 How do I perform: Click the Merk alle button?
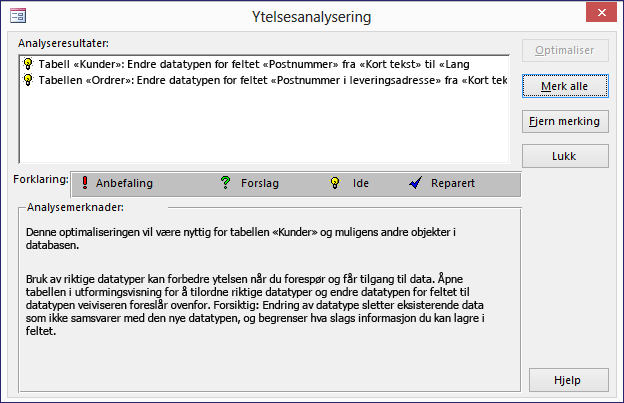tap(565, 86)
